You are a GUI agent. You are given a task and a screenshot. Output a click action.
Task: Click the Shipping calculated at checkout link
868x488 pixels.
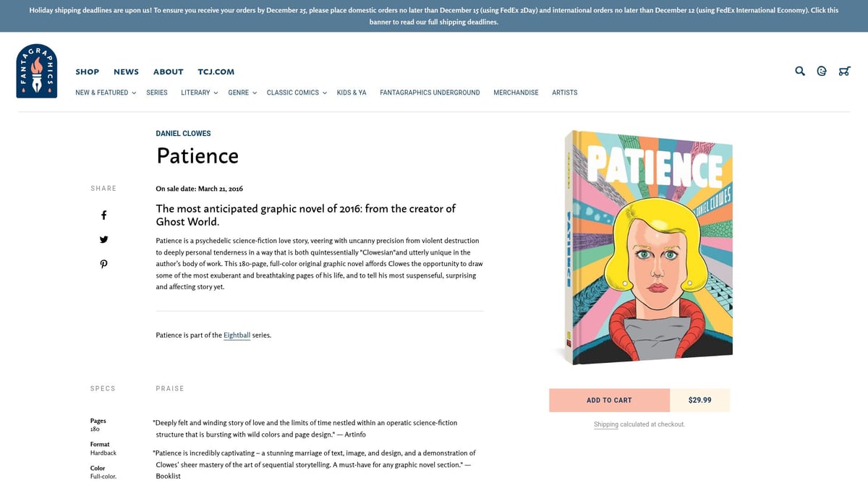[x=606, y=424]
